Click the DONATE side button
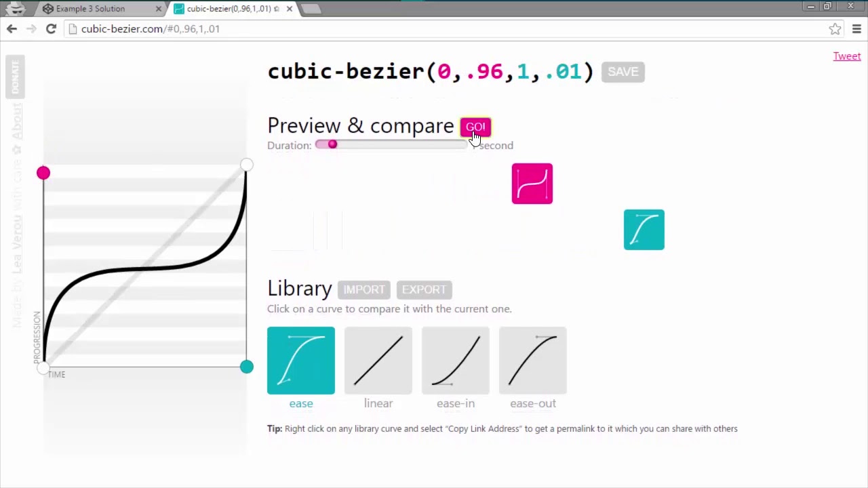This screenshot has width=868, height=488. click(15, 77)
